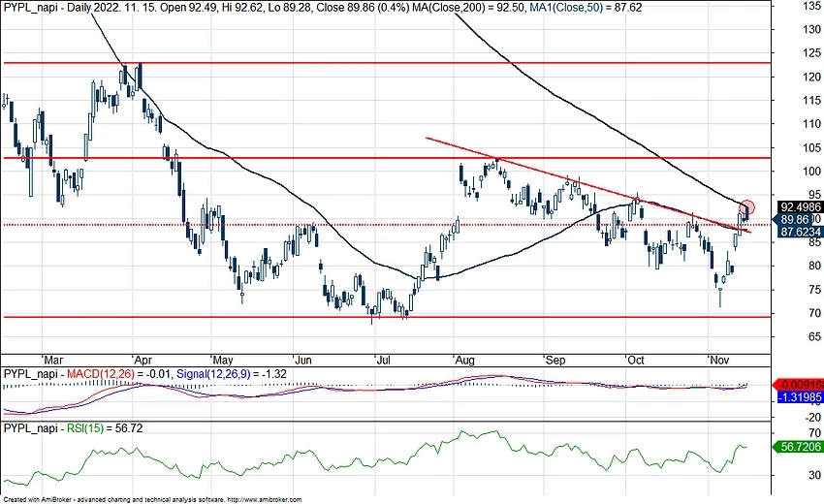
Task: Click the 56.7206 RSI value label
Action: [800, 447]
